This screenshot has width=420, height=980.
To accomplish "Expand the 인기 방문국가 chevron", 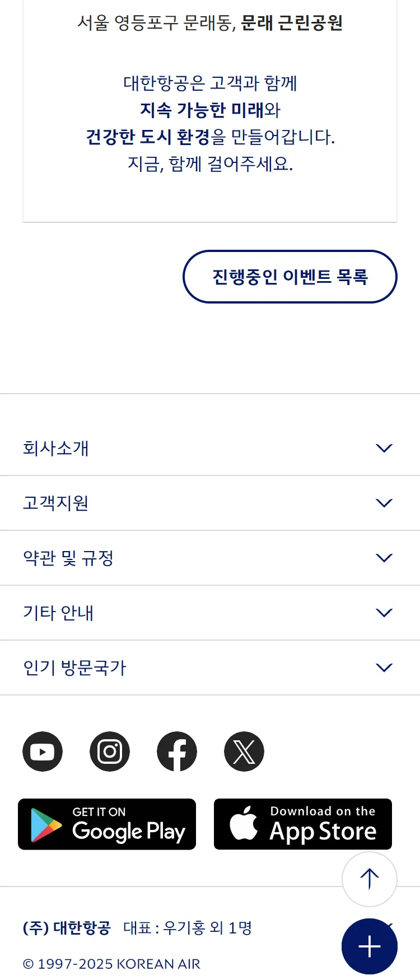I will click(384, 668).
